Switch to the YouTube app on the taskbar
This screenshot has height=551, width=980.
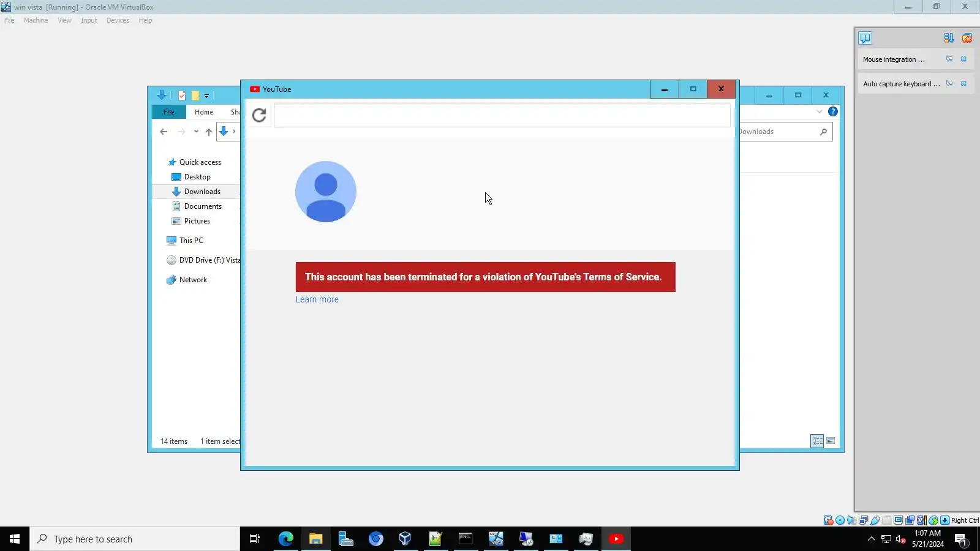[x=616, y=539]
